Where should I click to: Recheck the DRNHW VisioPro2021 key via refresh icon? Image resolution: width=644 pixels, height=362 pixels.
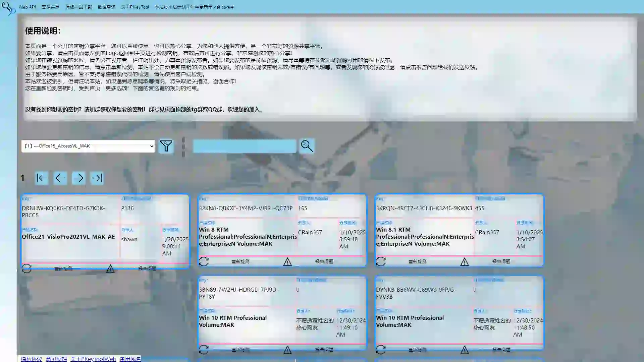click(x=26, y=268)
